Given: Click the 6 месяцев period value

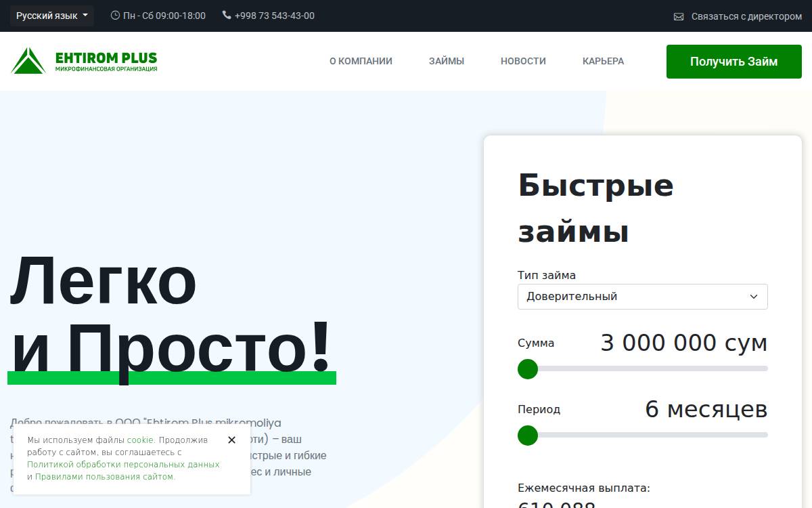Looking at the screenshot, I should pyautogui.click(x=706, y=409).
